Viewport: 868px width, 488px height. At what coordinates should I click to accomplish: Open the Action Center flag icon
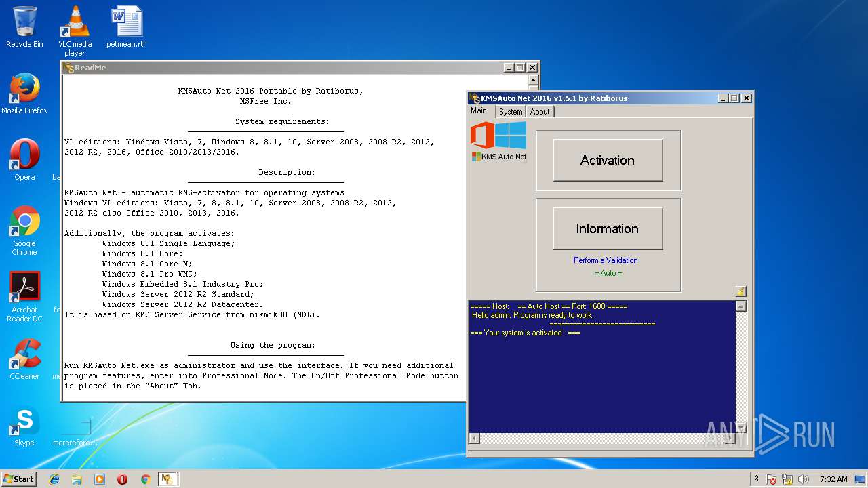(x=772, y=479)
